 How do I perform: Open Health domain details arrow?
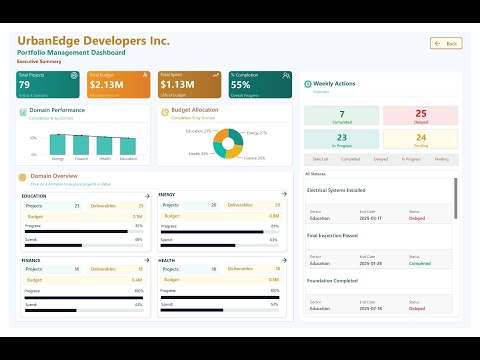pos(284,260)
